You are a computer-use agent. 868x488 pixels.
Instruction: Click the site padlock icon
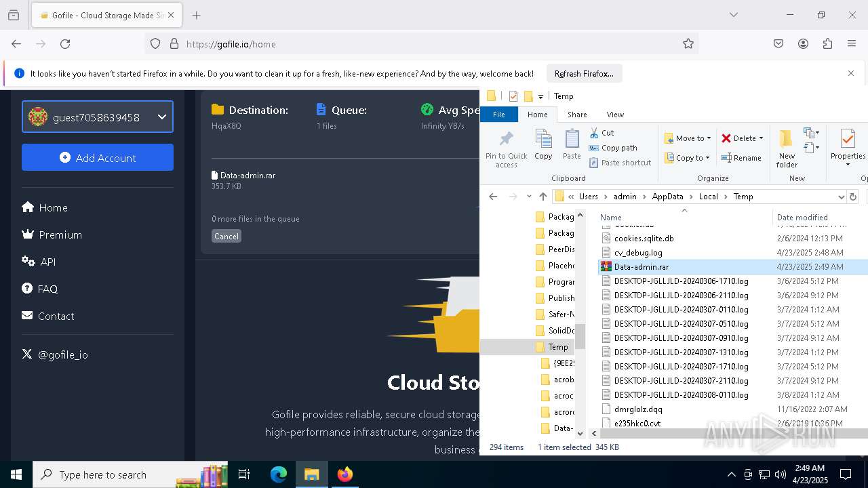click(174, 44)
